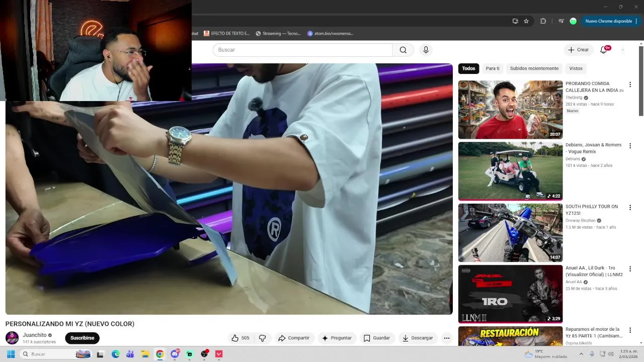Screen dimensions: 644x362
Task: Focus the YouTube Buscar search field
Action: click(302, 50)
